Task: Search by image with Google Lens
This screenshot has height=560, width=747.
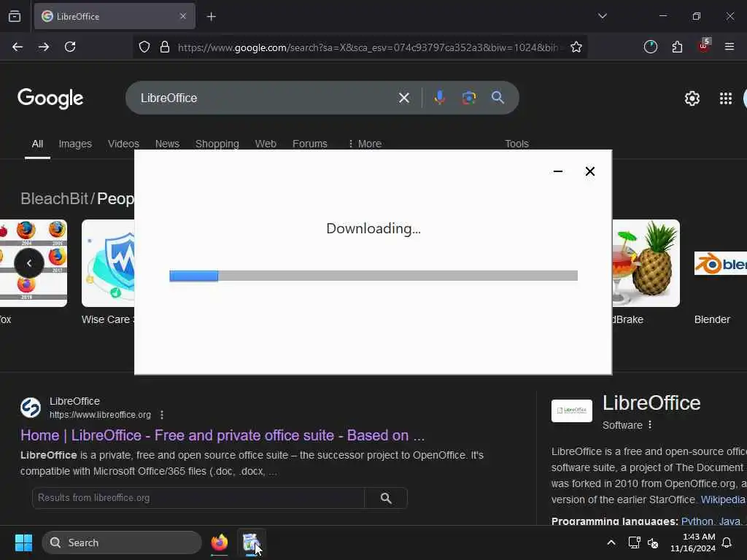Action: click(469, 98)
